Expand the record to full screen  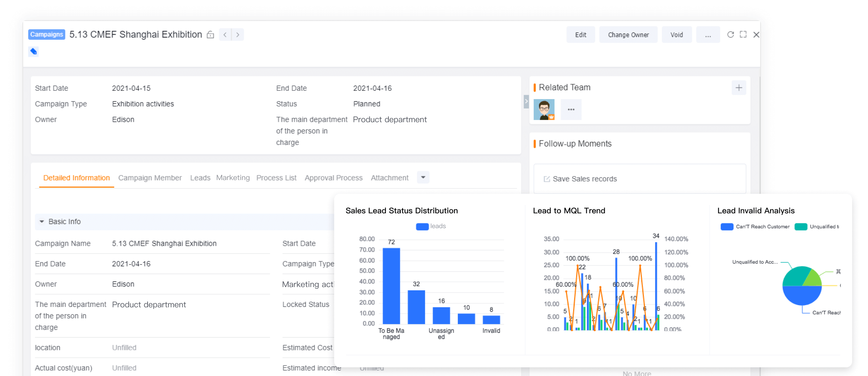743,34
